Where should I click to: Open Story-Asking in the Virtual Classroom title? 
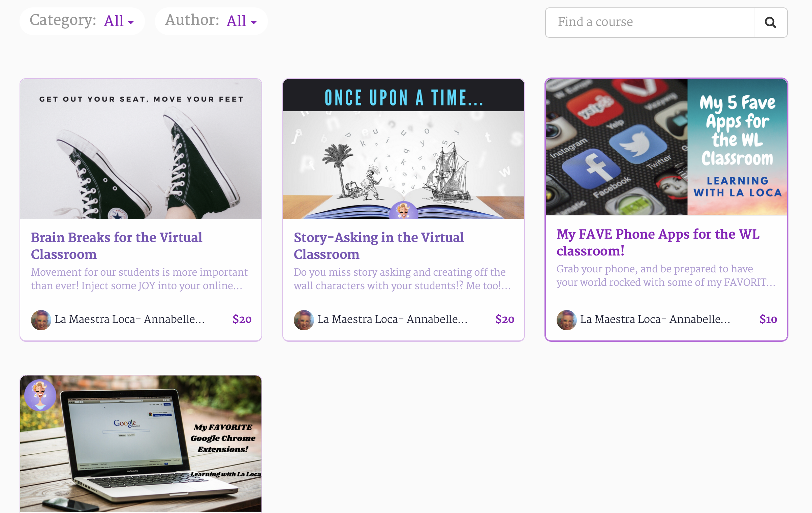[378, 245]
